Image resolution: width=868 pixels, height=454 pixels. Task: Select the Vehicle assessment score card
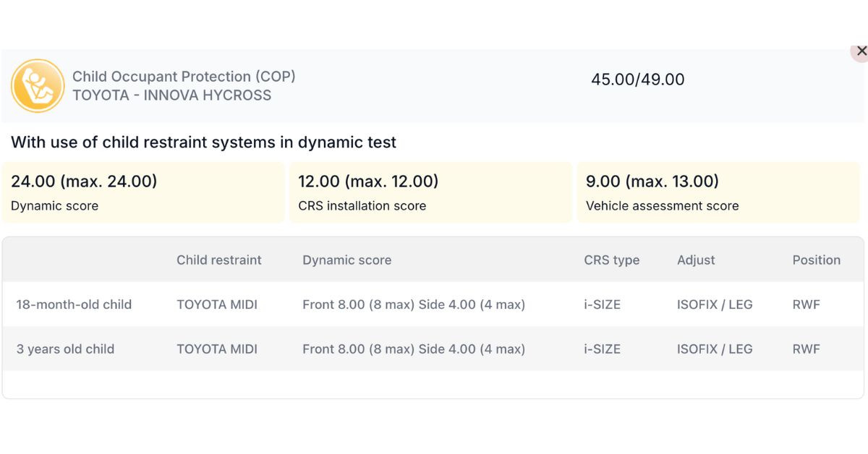coord(718,192)
